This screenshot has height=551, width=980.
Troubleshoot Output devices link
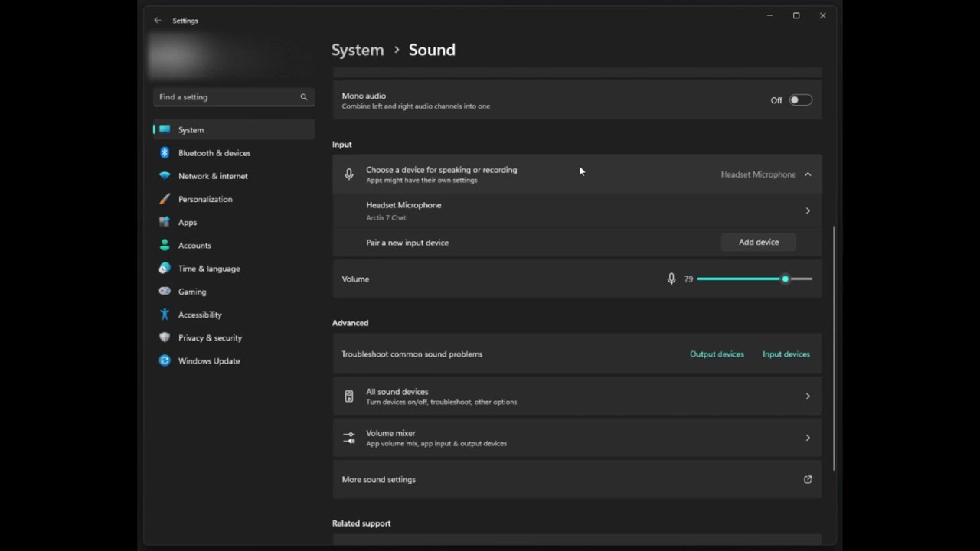(x=717, y=354)
